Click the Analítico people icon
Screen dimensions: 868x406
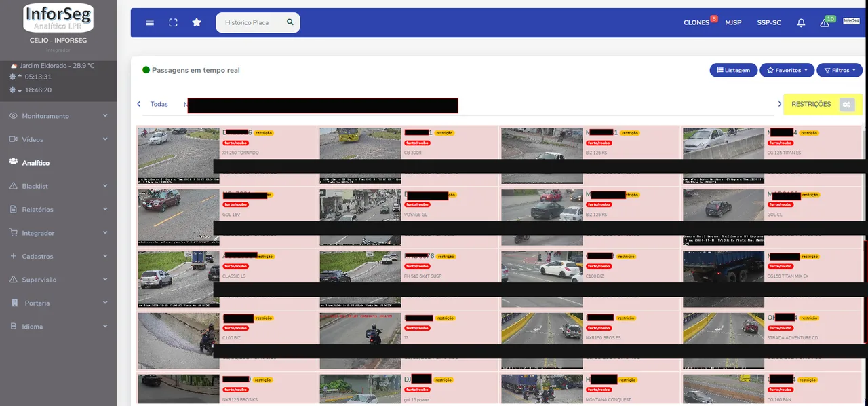(x=14, y=162)
